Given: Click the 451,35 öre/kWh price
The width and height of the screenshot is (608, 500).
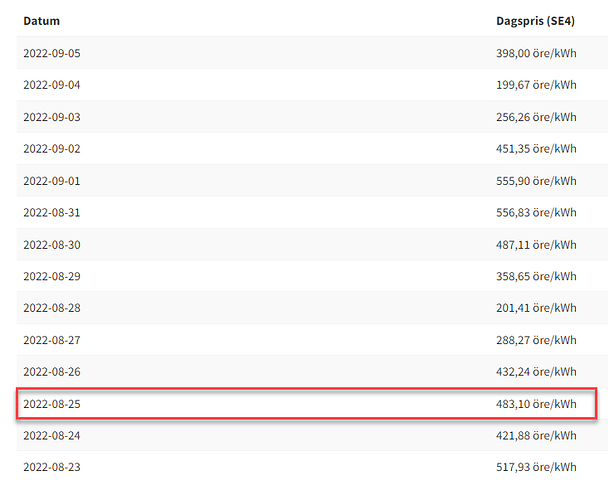Looking at the screenshot, I should 536,149.
